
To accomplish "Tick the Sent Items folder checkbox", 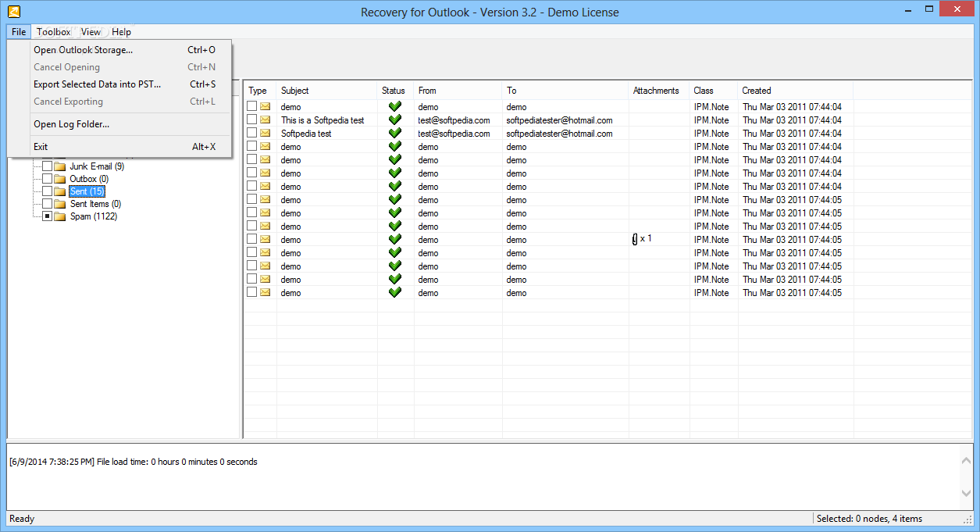I will (x=47, y=204).
